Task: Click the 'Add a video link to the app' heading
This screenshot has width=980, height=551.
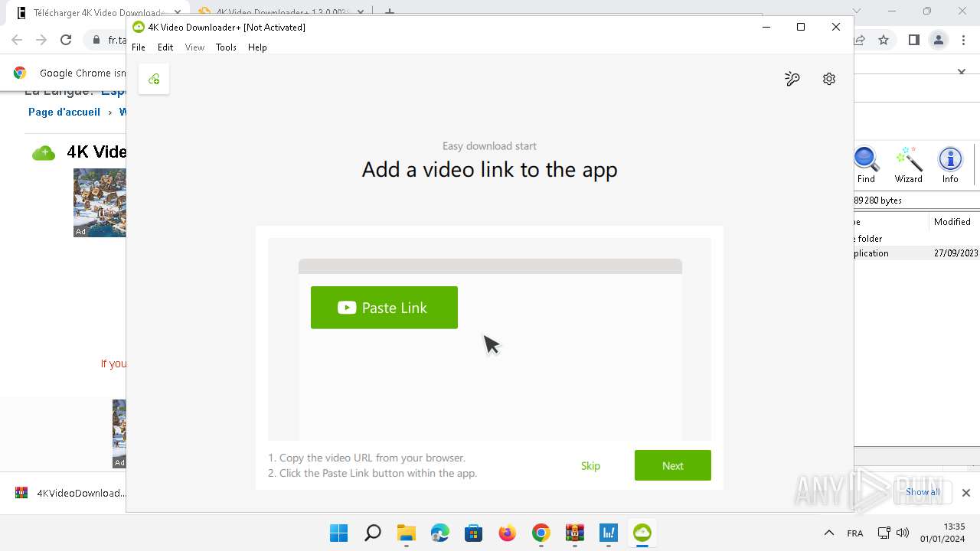Action: click(x=489, y=169)
